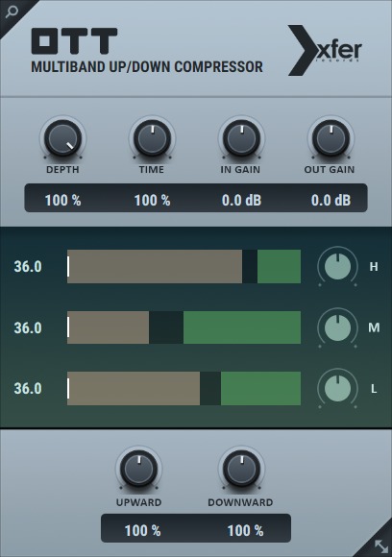
Task: Click the Downward compression knob
Action: (x=241, y=469)
